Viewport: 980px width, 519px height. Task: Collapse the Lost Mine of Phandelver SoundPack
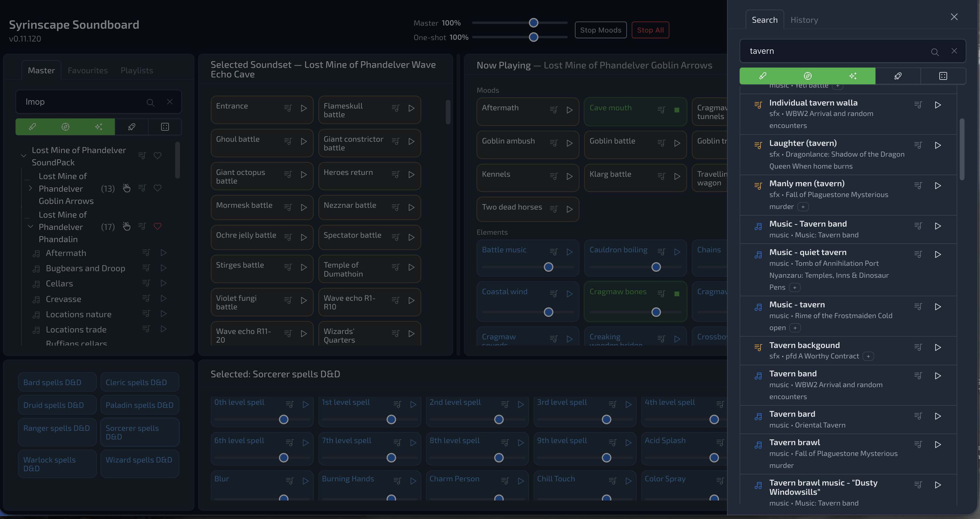point(24,156)
